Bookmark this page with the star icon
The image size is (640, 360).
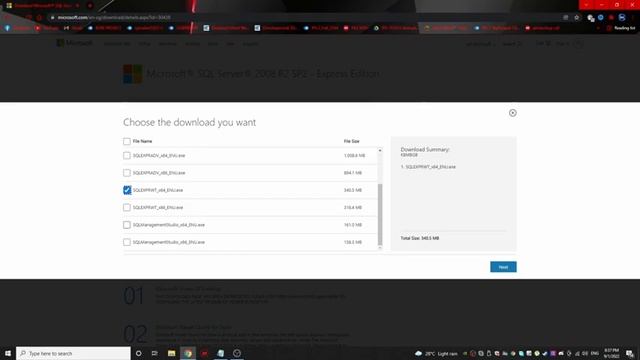pyautogui.click(x=576, y=18)
